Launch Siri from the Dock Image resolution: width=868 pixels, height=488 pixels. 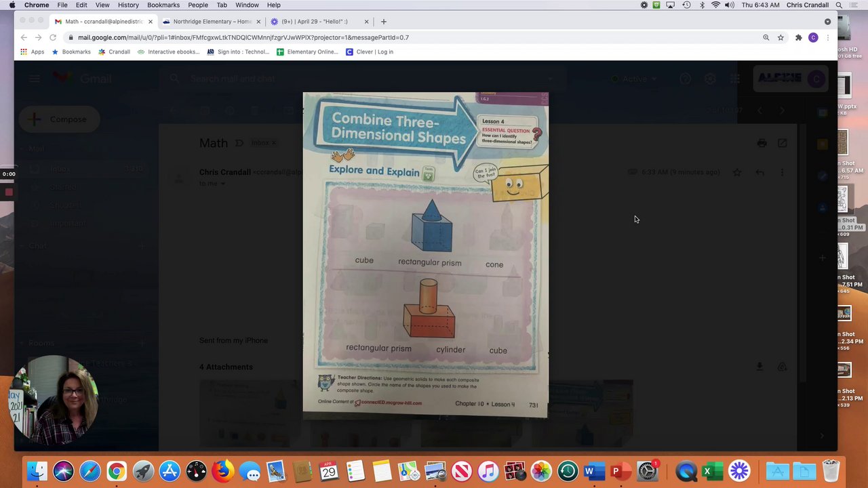pyautogui.click(x=64, y=470)
